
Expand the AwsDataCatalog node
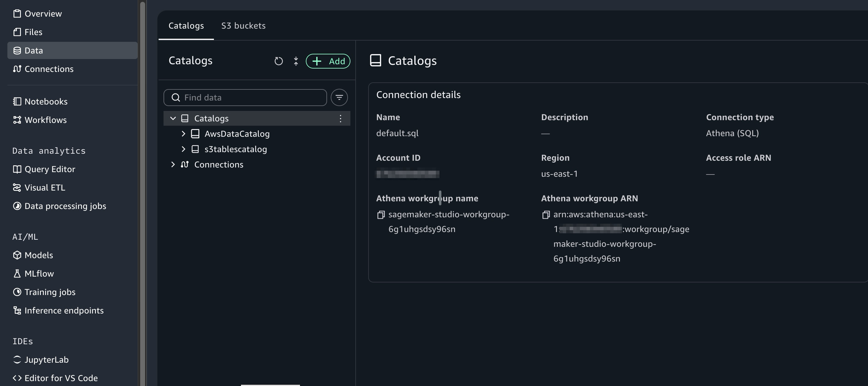(183, 134)
